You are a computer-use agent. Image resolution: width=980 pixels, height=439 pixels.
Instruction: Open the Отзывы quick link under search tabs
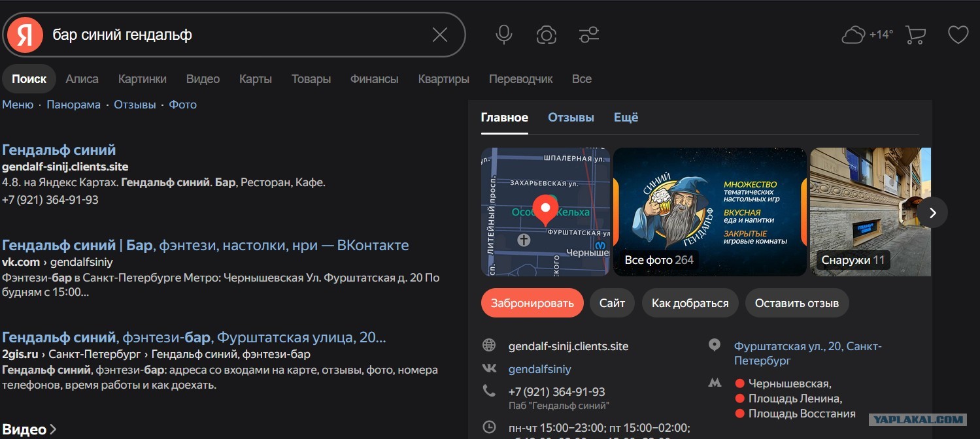tap(135, 105)
